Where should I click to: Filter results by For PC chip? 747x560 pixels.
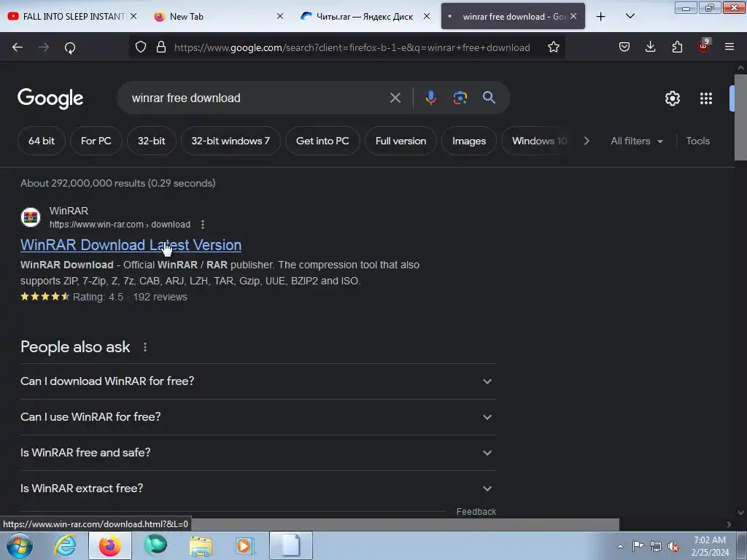(96, 141)
